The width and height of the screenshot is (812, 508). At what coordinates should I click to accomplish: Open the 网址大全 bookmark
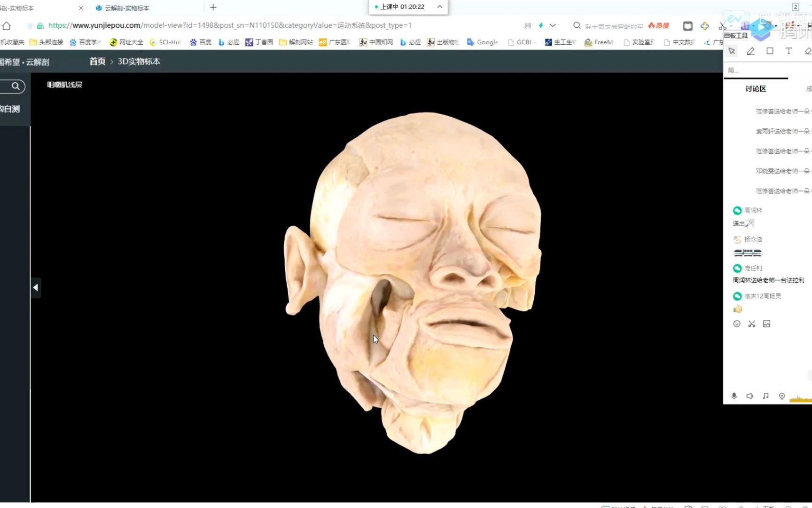point(126,42)
